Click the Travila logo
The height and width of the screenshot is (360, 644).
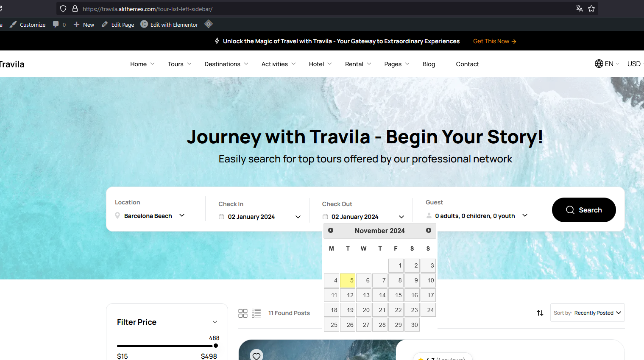point(12,64)
